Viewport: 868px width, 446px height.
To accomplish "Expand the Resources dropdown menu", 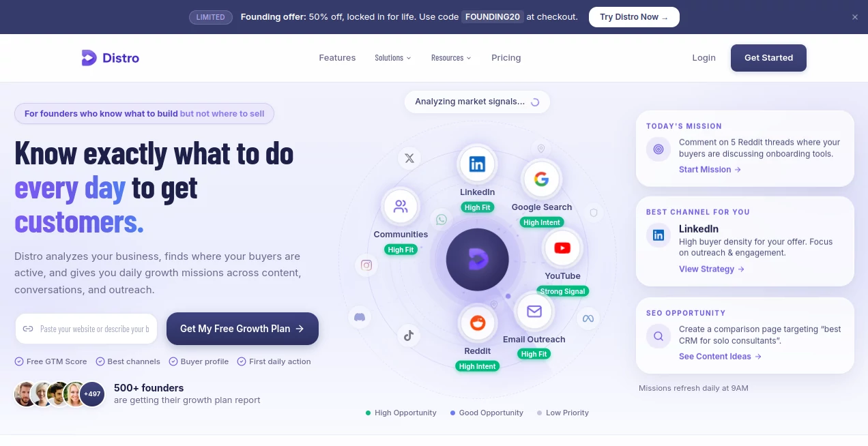I will point(451,58).
